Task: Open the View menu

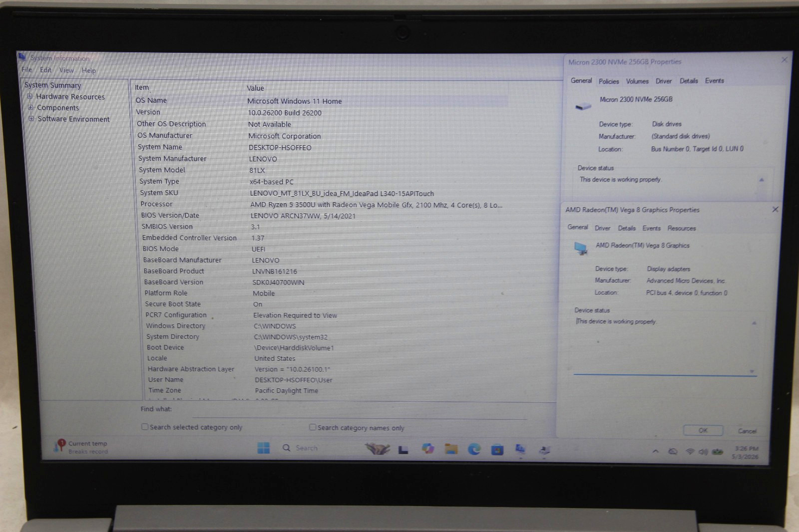Action: coord(66,70)
